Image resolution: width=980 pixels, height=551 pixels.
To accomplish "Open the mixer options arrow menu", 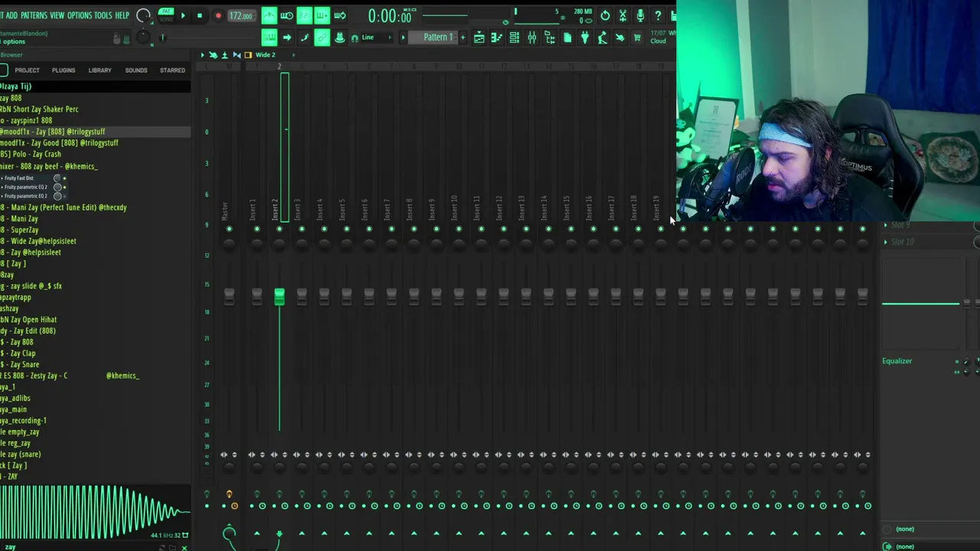I will (203, 55).
